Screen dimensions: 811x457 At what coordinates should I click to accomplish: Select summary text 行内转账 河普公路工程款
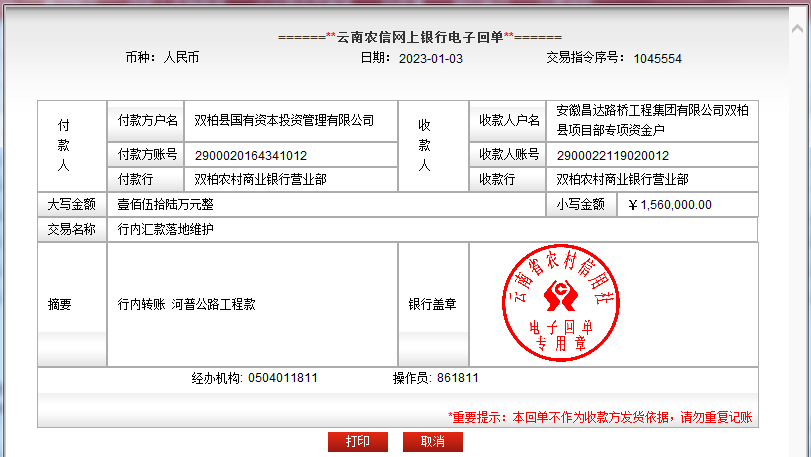pos(186,304)
